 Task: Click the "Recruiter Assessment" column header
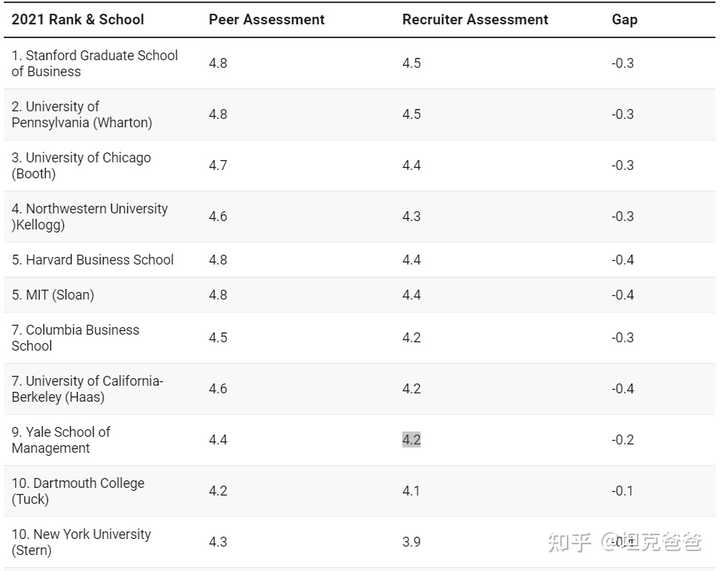tap(475, 19)
